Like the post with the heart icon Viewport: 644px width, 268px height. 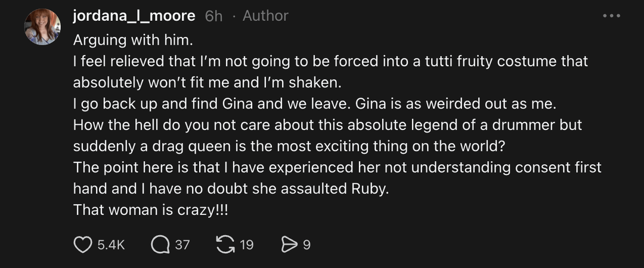tap(84, 244)
